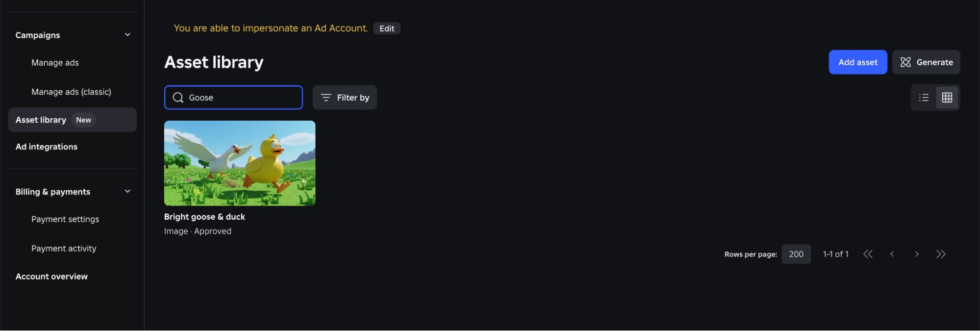Go to next page of results
Image resolution: width=980 pixels, height=331 pixels.
pos(917,254)
